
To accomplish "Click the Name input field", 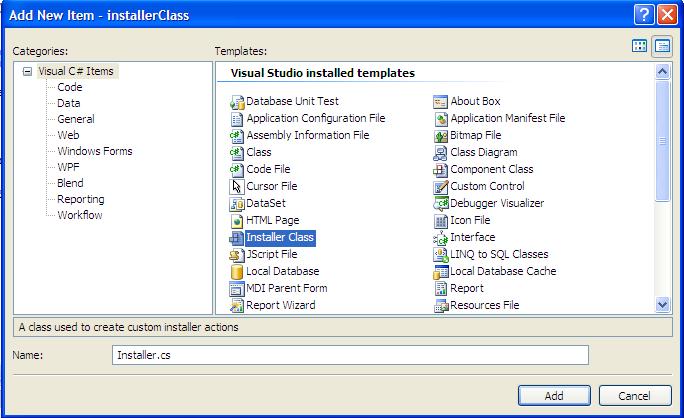I will (350, 355).
